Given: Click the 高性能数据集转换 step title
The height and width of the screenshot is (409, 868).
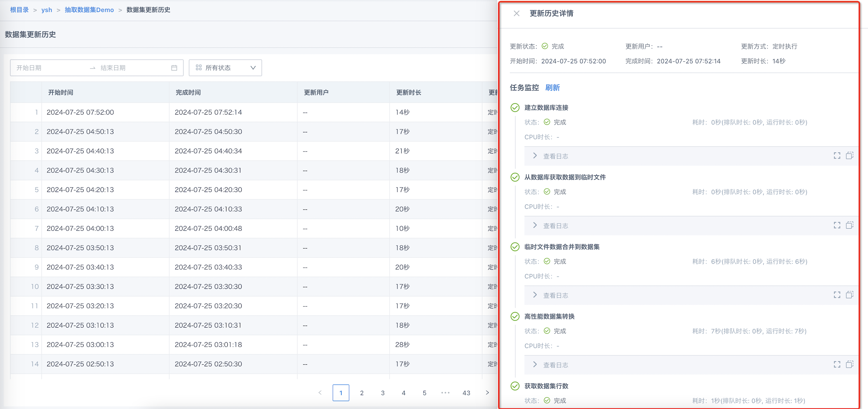Looking at the screenshot, I should coord(549,317).
